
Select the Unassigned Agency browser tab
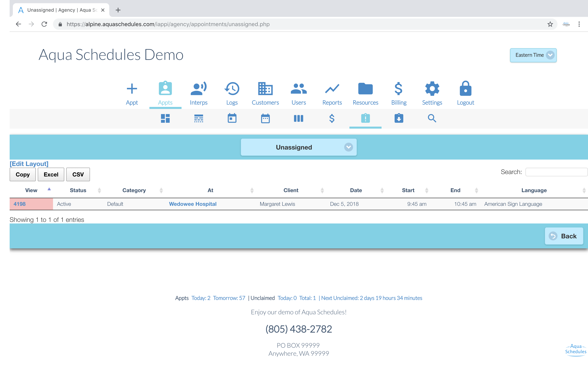pyautogui.click(x=61, y=10)
